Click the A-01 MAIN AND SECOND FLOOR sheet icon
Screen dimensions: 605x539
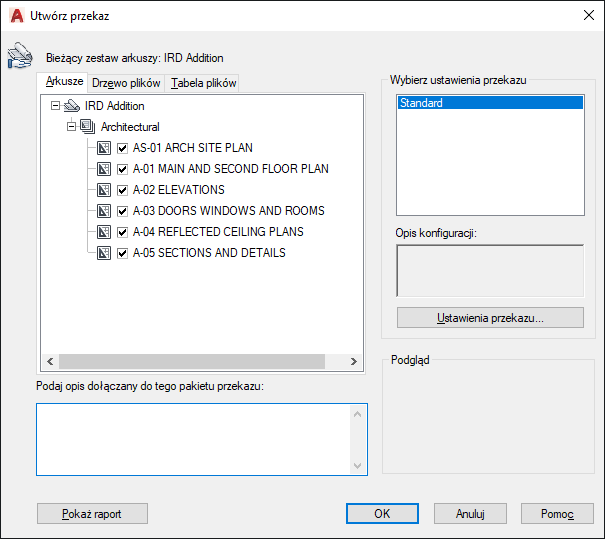(x=103, y=169)
